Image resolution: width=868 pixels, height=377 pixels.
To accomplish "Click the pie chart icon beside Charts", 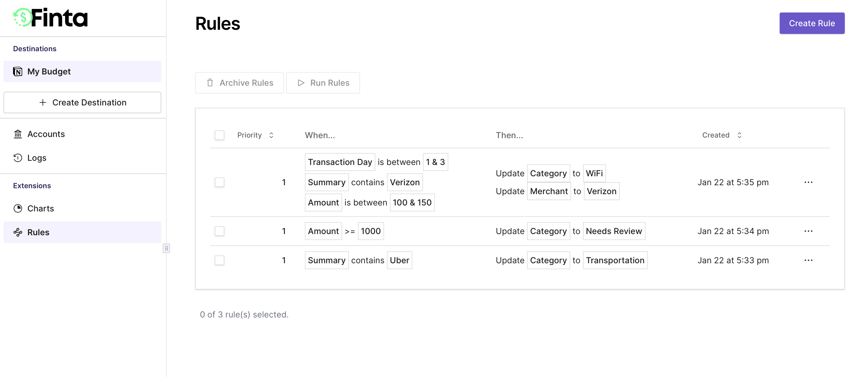I will 18,208.
